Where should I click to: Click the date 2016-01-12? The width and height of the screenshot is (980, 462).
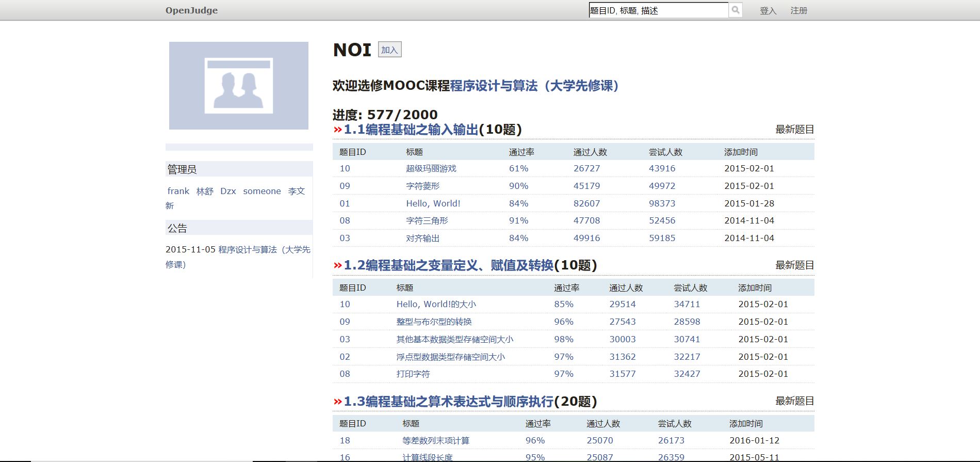click(754, 440)
